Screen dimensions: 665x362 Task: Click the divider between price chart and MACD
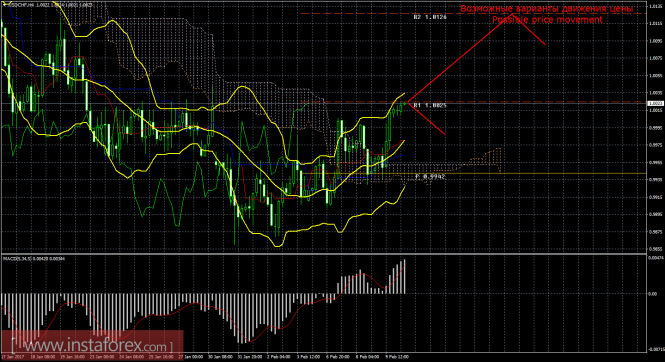(323, 254)
